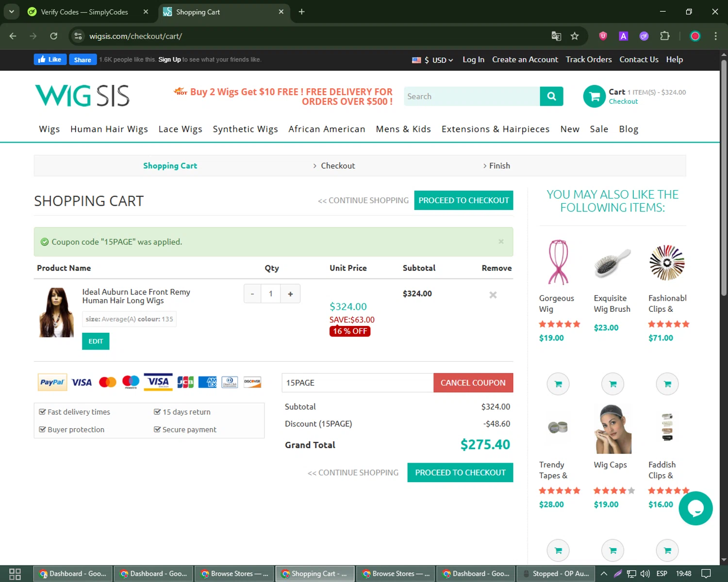The width and height of the screenshot is (728, 582).
Task: Open Track Orders page
Action: [589, 59]
